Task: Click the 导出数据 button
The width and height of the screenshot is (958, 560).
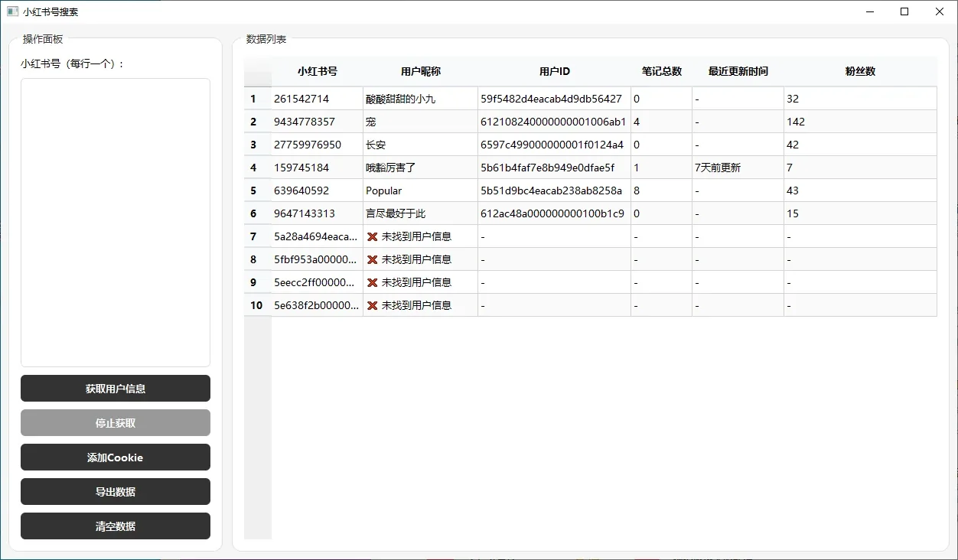Action: tap(116, 492)
